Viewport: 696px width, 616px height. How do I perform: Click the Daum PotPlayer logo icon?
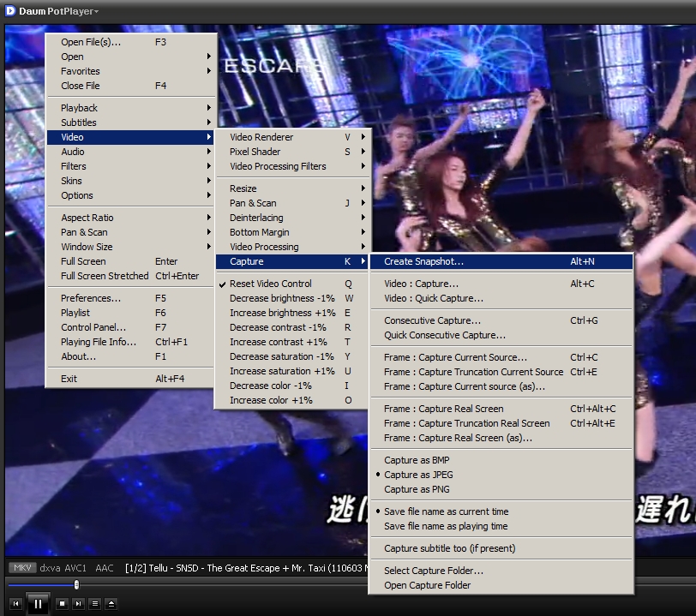tap(9, 11)
